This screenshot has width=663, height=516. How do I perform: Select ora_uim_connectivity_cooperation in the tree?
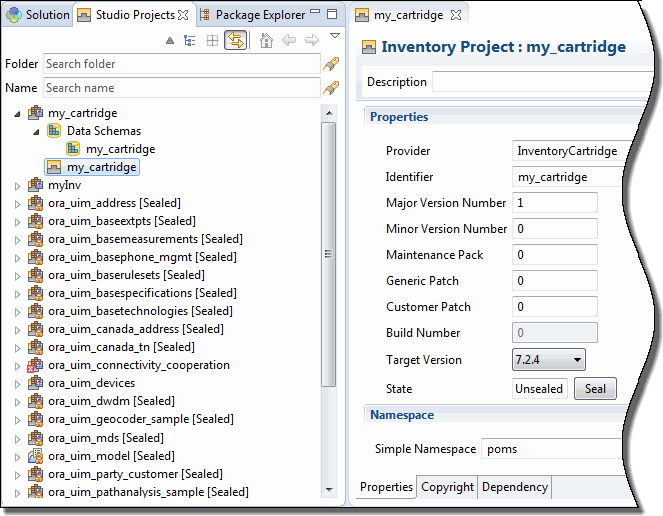click(x=138, y=365)
